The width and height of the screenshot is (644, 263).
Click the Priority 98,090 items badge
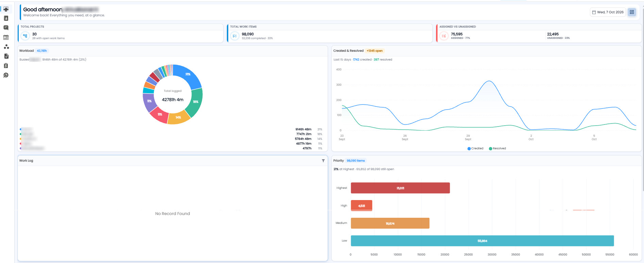coord(356,161)
